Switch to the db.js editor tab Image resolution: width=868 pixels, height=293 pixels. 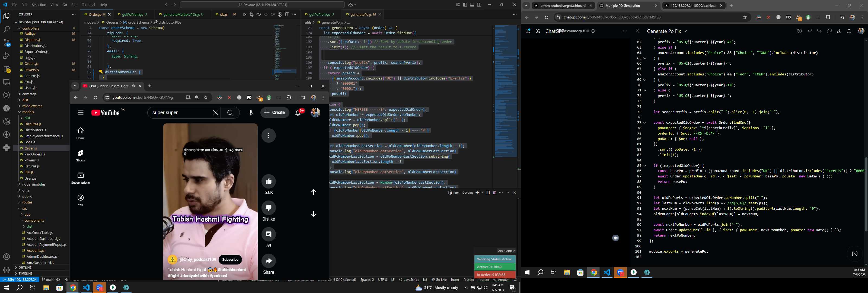click(x=224, y=14)
